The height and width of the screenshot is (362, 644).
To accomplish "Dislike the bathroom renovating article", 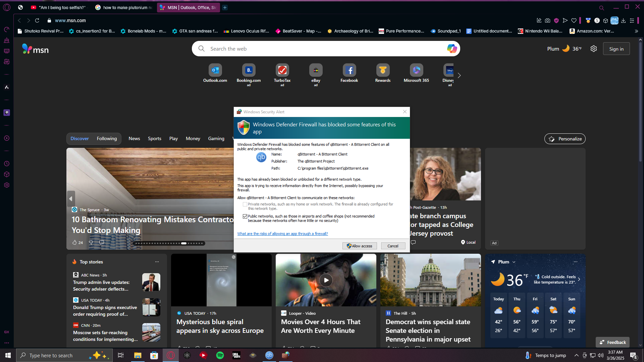I will coord(91,242).
